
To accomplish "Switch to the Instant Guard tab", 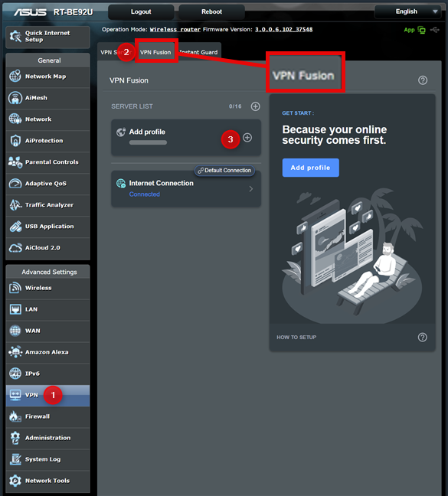I will coord(198,52).
